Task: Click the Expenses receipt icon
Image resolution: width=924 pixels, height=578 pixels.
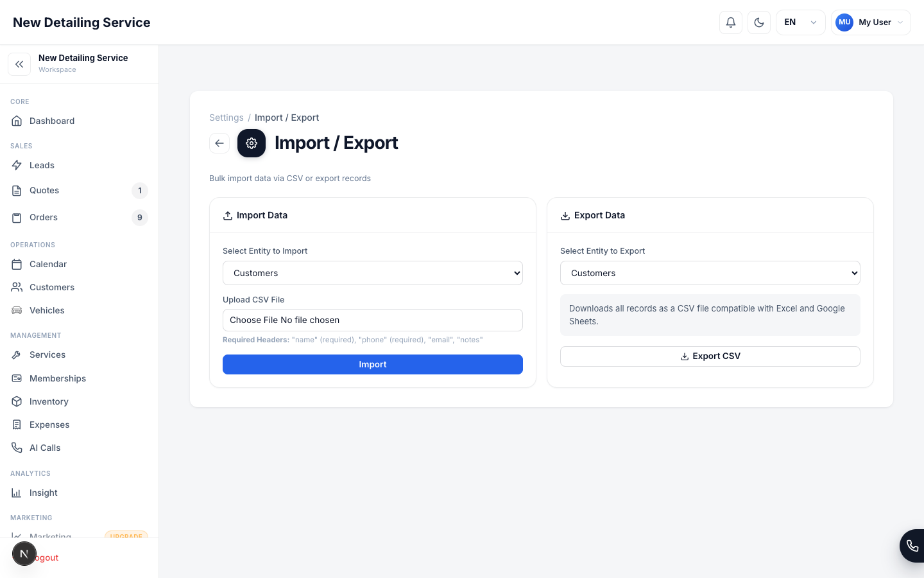Action: point(17,425)
